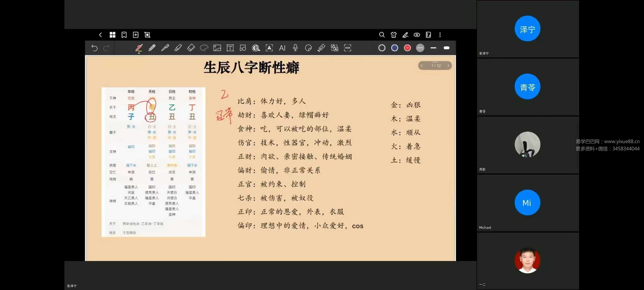Activate the lasso selection tool

point(204,48)
